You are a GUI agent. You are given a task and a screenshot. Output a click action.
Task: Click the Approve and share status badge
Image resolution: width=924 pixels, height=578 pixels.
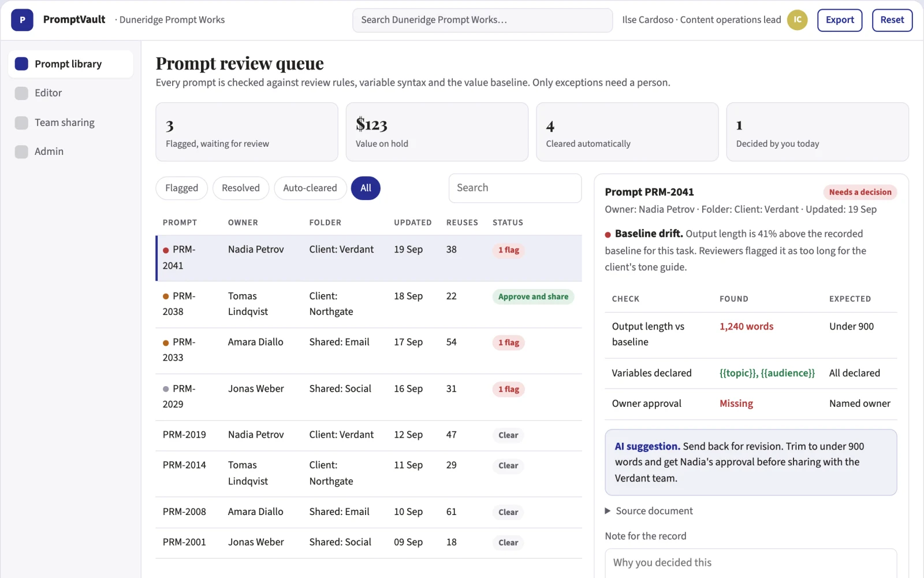pos(533,297)
